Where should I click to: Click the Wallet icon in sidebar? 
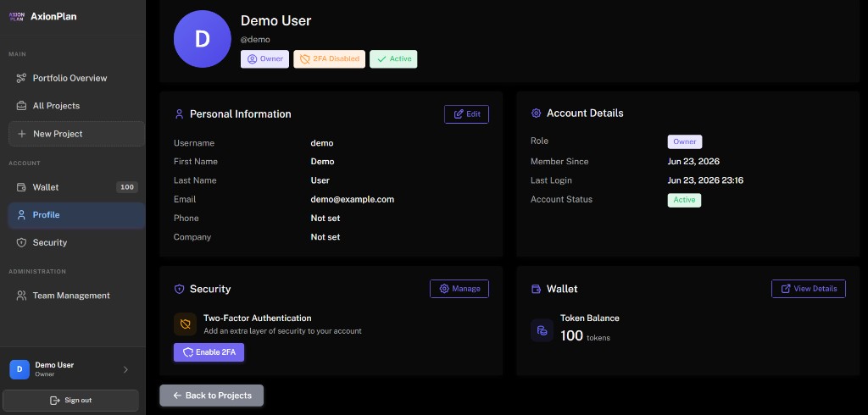(x=21, y=187)
